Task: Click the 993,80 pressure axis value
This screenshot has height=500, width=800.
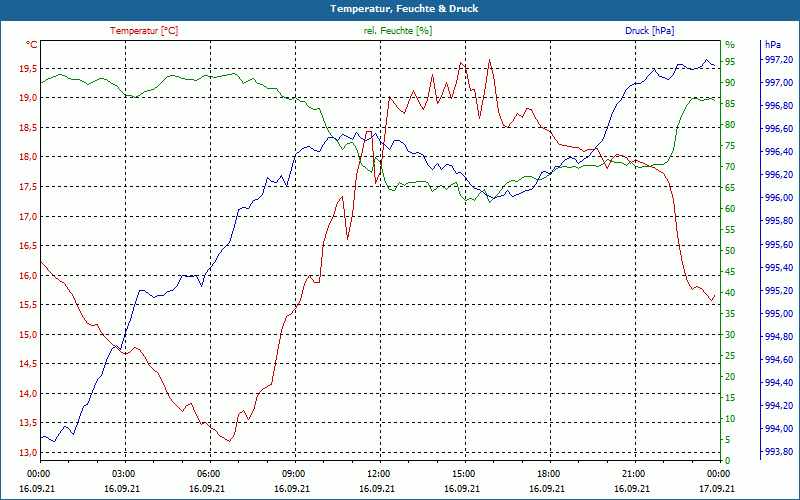Action: pyautogui.click(x=779, y=452)
